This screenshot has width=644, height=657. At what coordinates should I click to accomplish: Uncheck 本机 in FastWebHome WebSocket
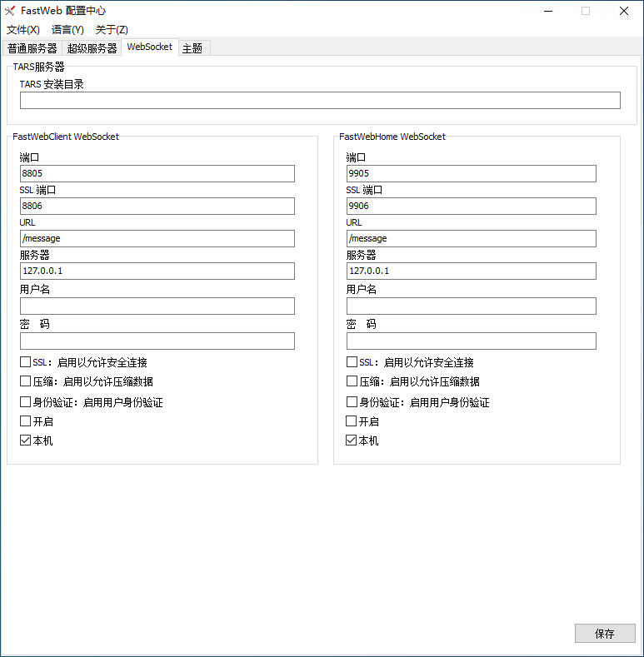(352, 440)
